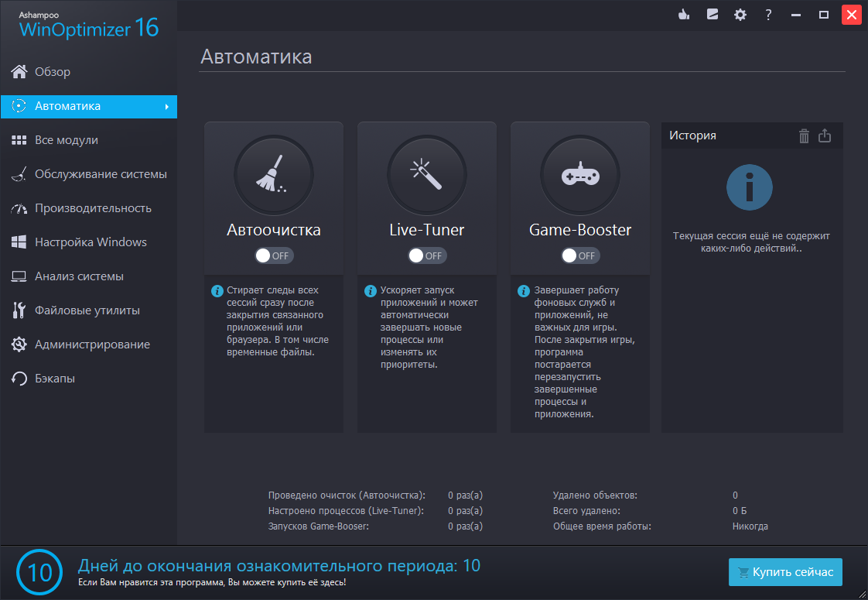Click the gamepad Game-Booster icon
The width and height of the screenshot is (868, 600).
(579, 174)
